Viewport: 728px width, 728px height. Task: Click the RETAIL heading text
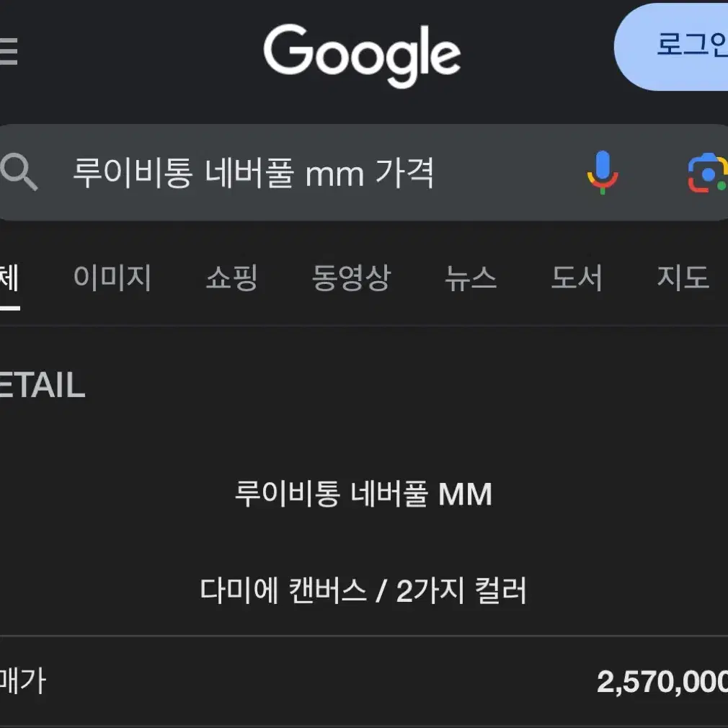pos(43,385)
